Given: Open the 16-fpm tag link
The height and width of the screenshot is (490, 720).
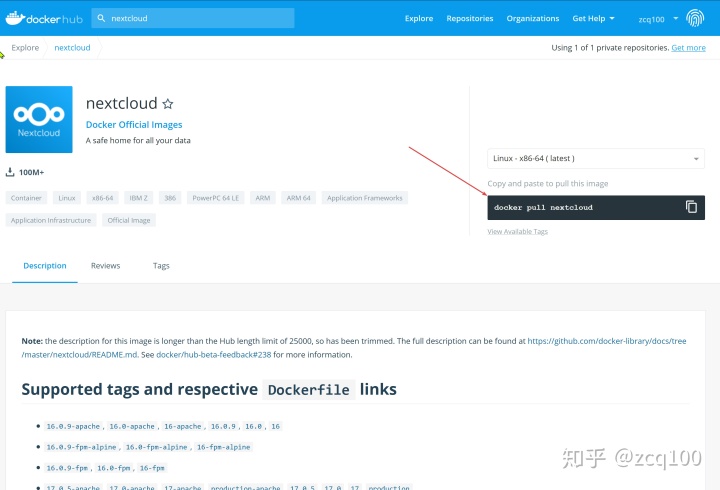Looking at the screenshot, I should point(152,468).
